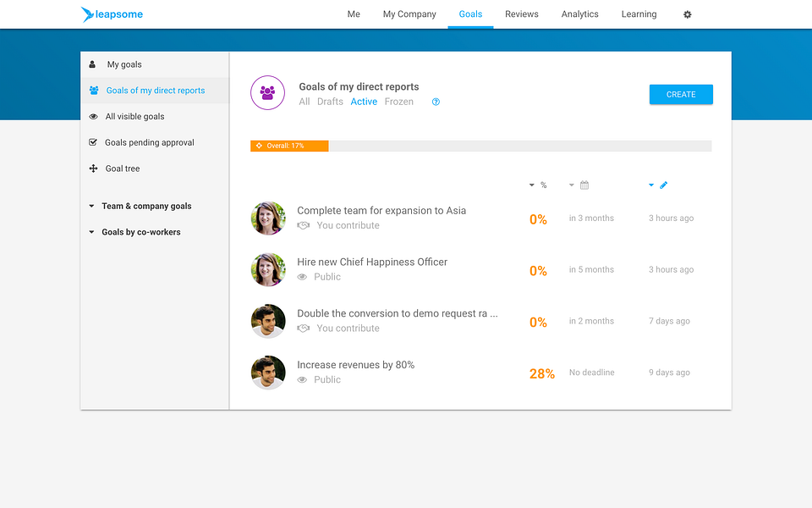
Task: Click the CREATE button
Action: tap(681, 94)
